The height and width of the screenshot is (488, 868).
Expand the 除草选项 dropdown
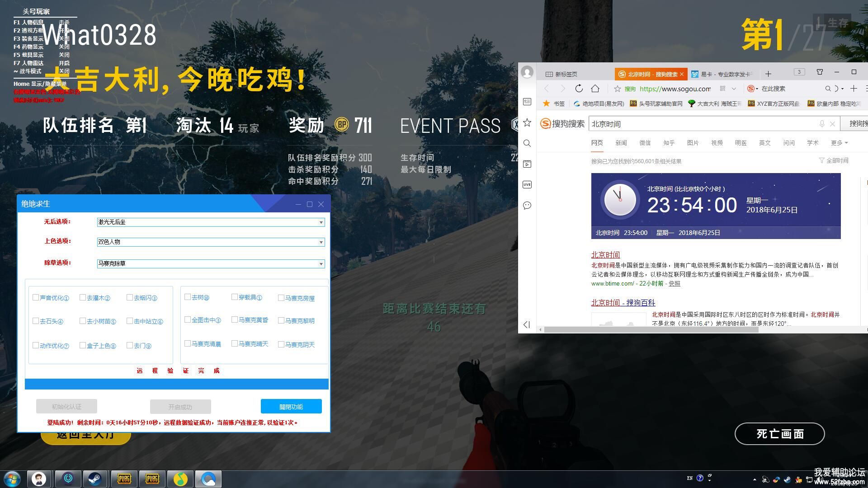tap(321, 264)
